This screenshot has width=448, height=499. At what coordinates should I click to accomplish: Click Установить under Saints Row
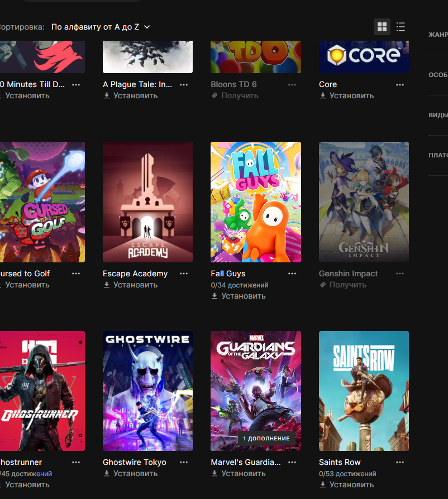pos(346,484)
